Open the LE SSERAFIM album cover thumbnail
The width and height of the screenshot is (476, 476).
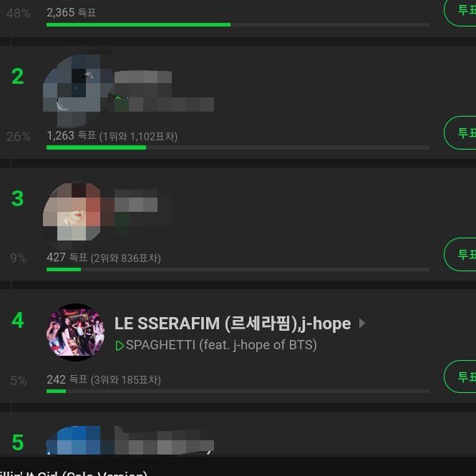coord(75,332)
